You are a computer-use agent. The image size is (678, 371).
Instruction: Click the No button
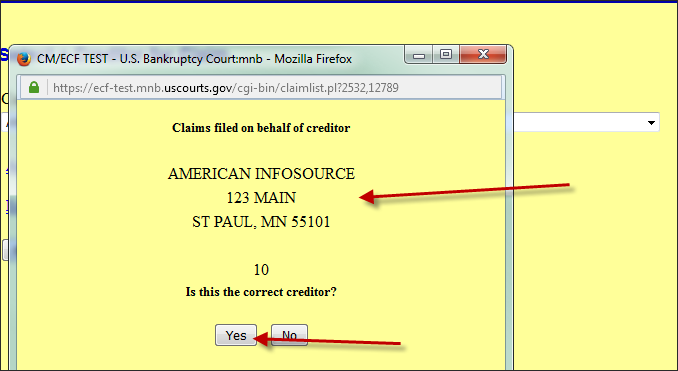(289, 335)
